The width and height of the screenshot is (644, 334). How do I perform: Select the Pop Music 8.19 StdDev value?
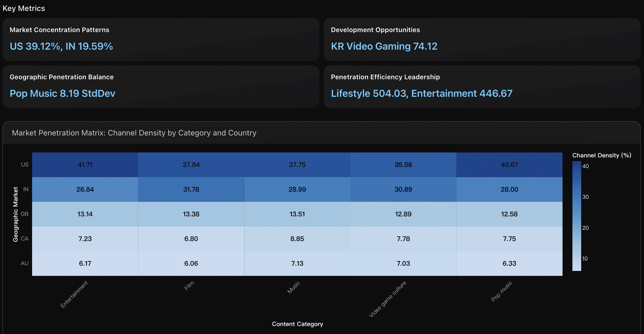tap(62, 93)
